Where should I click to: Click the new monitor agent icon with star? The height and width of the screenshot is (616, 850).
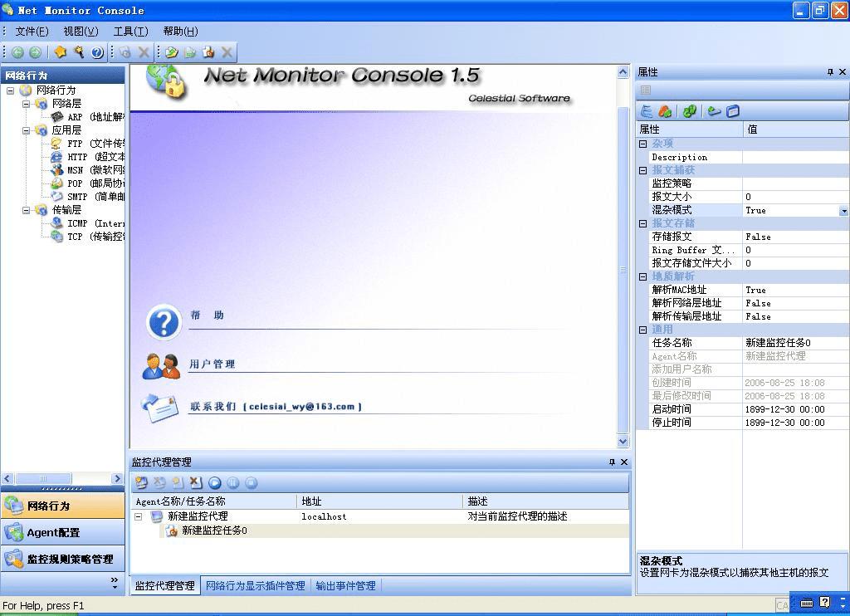point(141,482)
